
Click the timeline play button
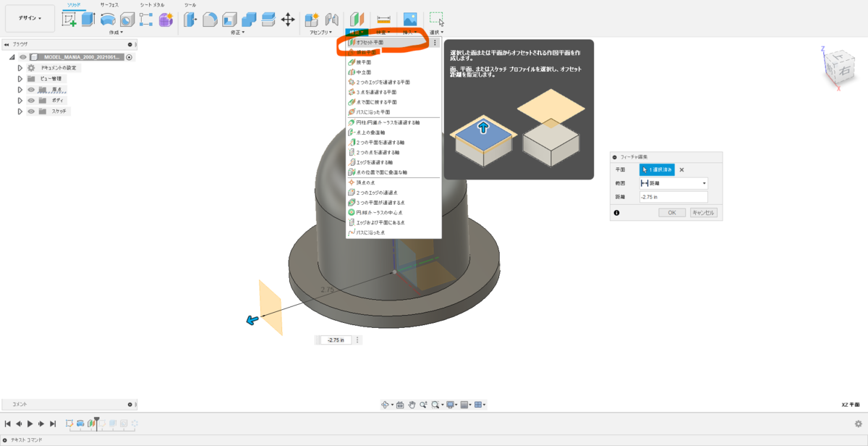click(30, 424)
